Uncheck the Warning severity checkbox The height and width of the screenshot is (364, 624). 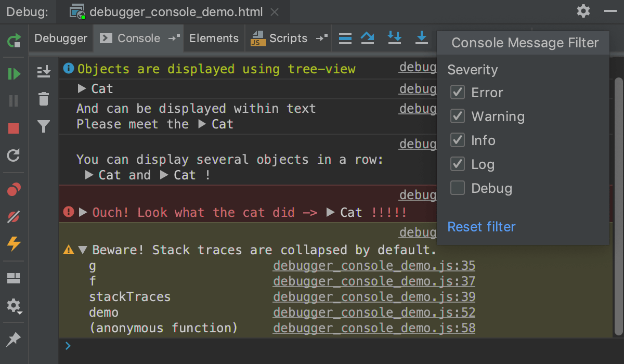coord(458,116)
